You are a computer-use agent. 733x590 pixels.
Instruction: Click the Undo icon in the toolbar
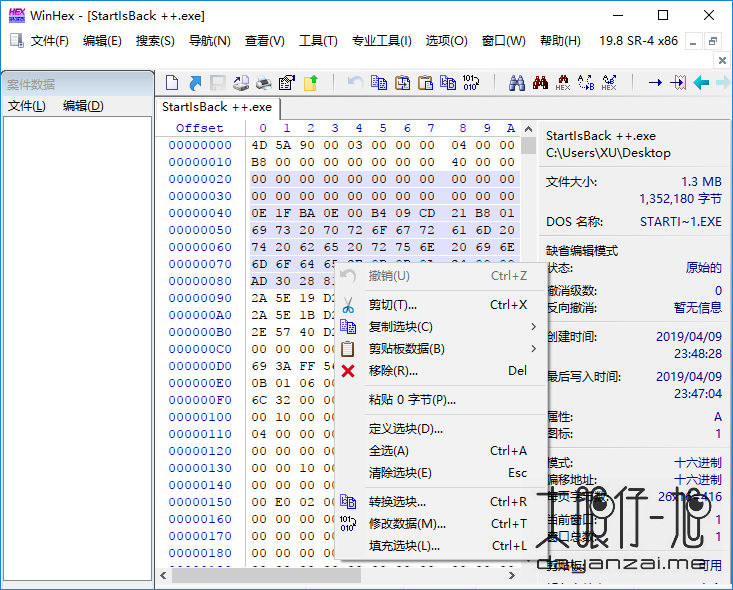pos(355,83)
